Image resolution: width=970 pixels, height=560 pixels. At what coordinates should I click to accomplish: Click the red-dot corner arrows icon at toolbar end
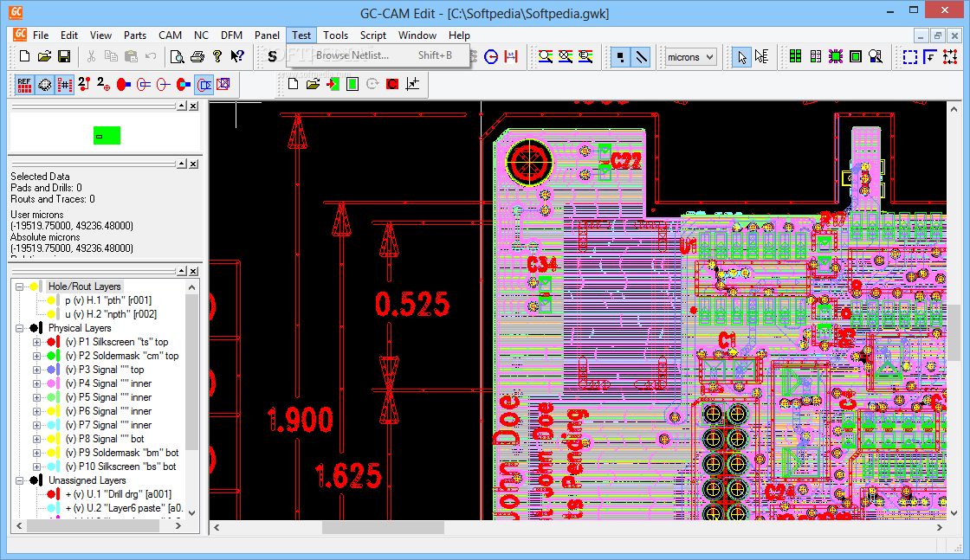(x=950, y=57)
